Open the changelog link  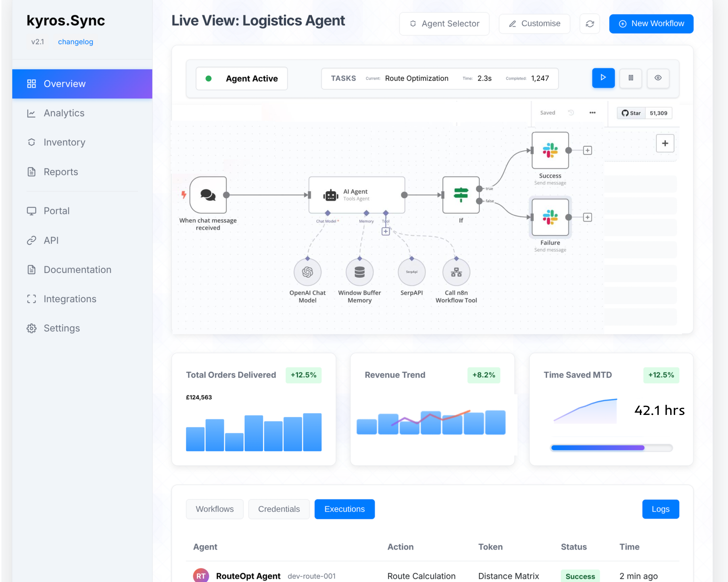click(x=75, y=41)
